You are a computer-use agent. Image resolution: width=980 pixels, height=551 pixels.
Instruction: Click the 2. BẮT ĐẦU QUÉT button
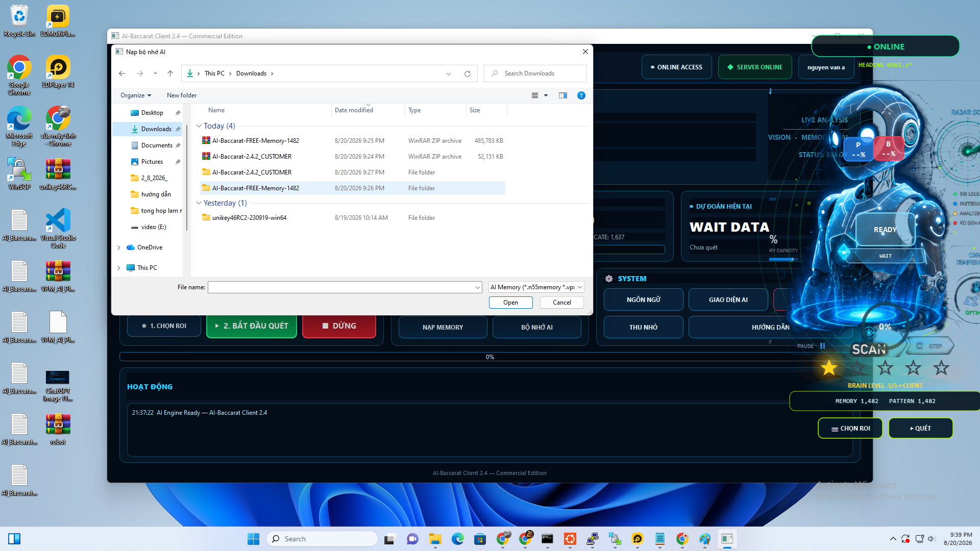[252, 326]
